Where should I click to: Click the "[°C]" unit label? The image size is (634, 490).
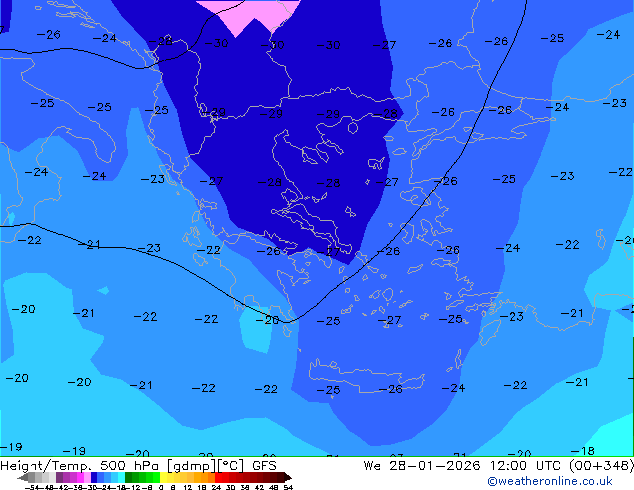coord(231,466)
